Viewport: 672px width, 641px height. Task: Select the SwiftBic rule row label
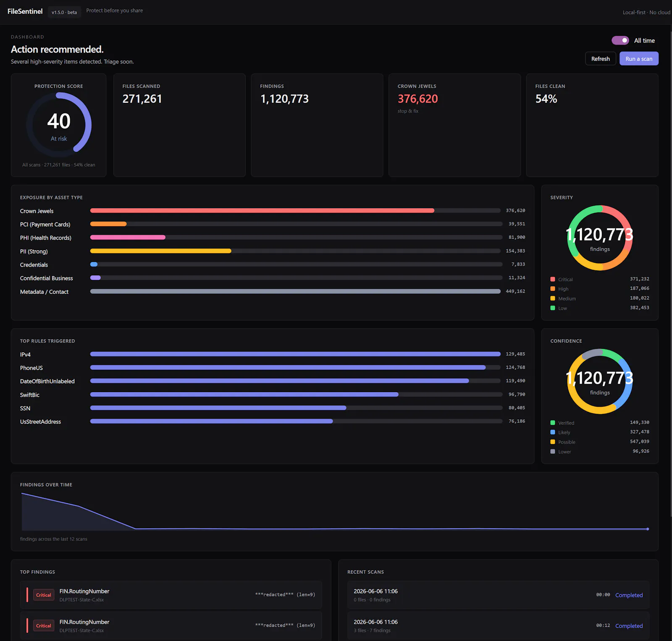tap(30, 395)
